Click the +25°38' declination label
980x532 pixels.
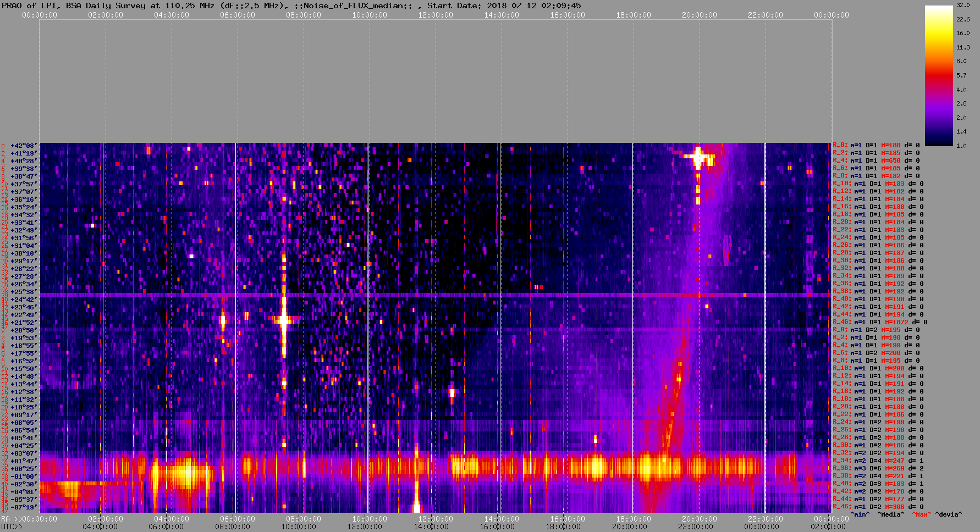click(24, 292)
